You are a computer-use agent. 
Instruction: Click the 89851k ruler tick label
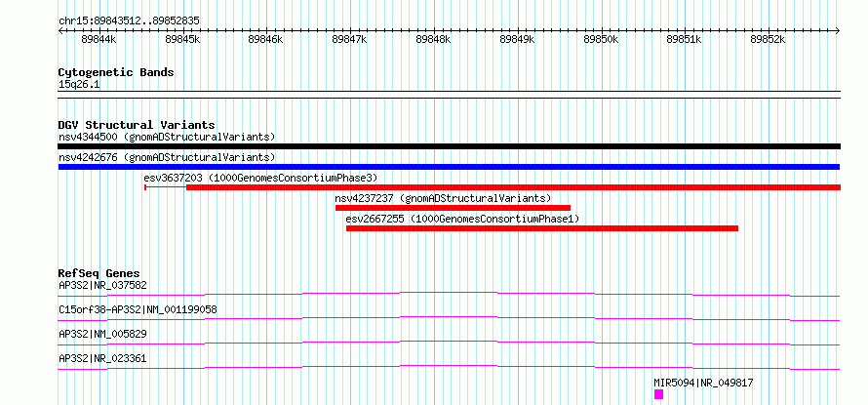(x=685, y=40)
